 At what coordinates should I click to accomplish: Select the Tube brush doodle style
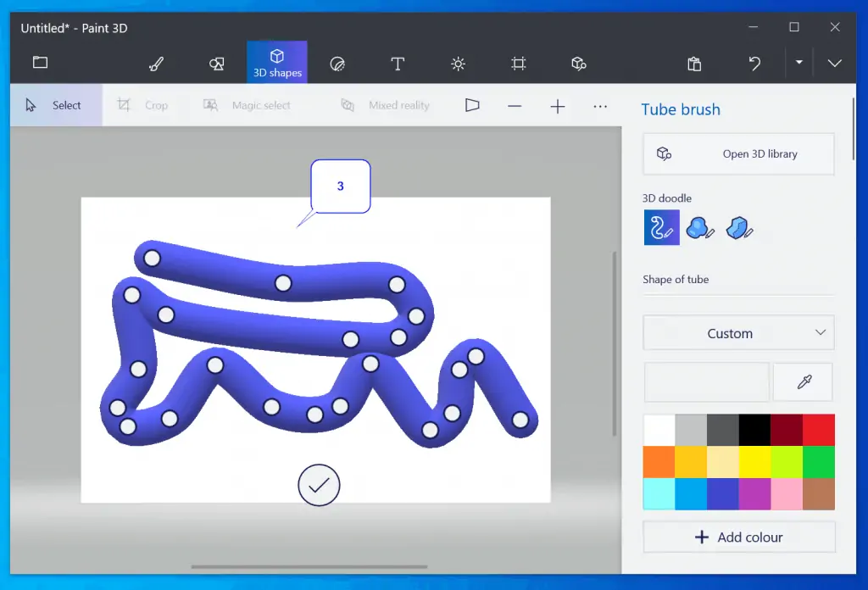pos(661,227)
